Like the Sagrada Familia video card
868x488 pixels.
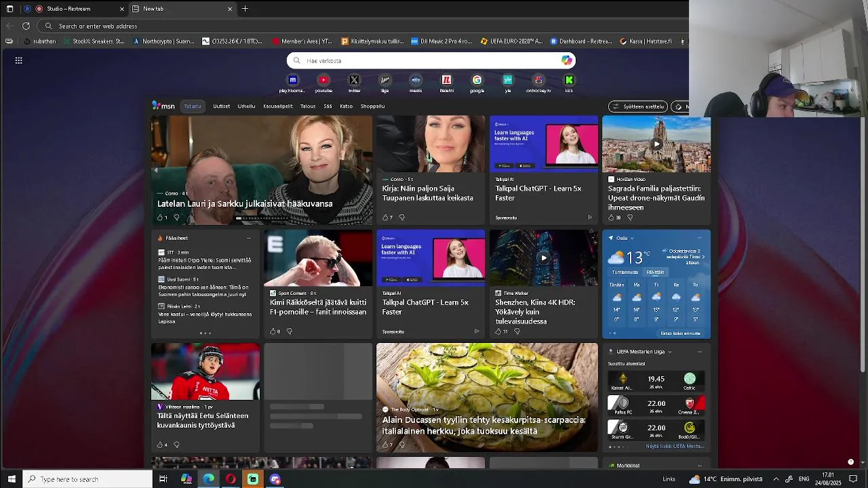pos(611,218)
